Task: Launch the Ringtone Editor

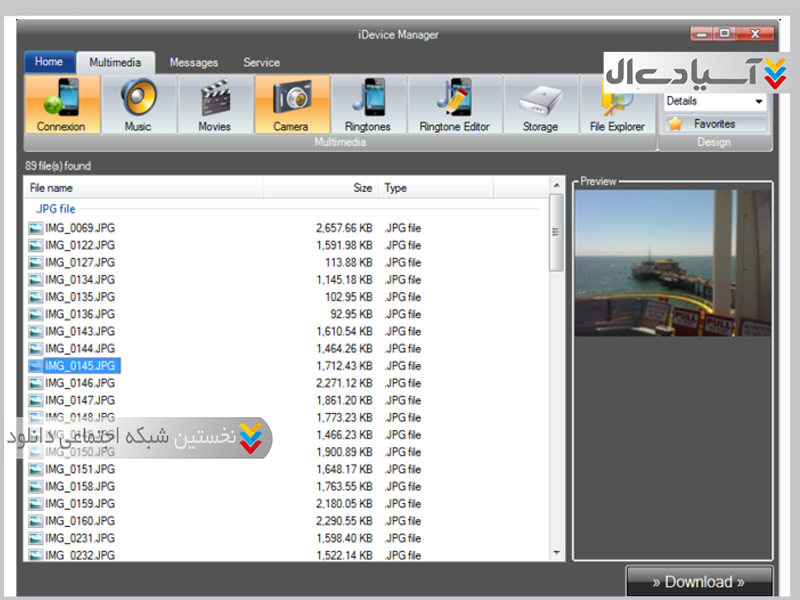Action: point(454,105)
